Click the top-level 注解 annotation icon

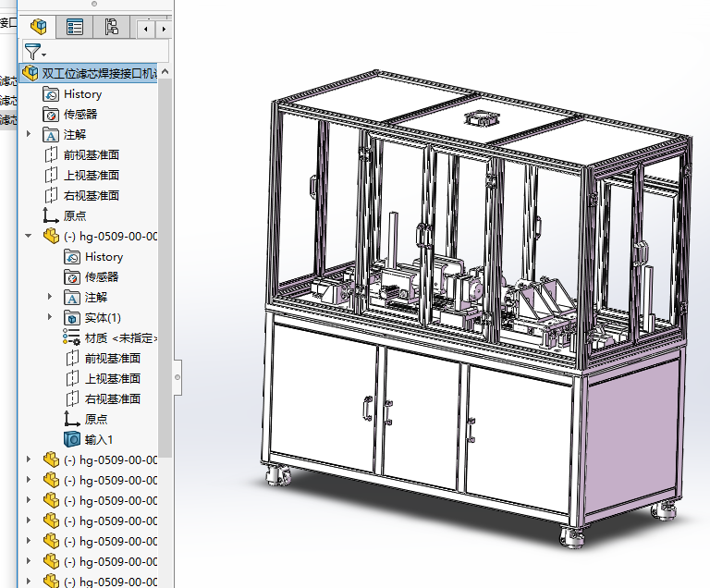(51, 135)
